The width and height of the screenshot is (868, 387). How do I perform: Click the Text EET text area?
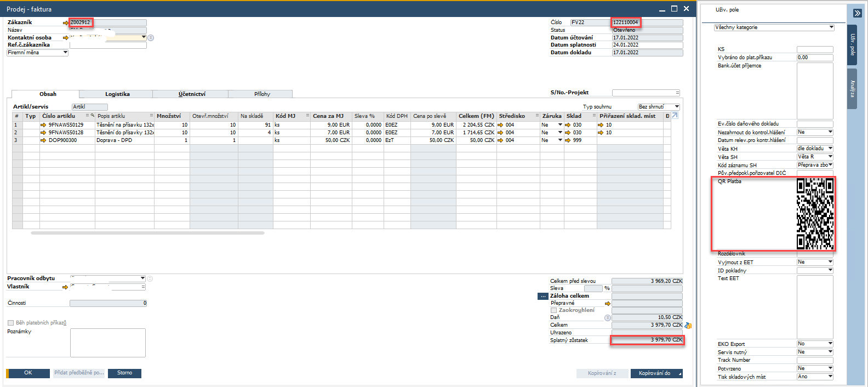coord(815,307)
